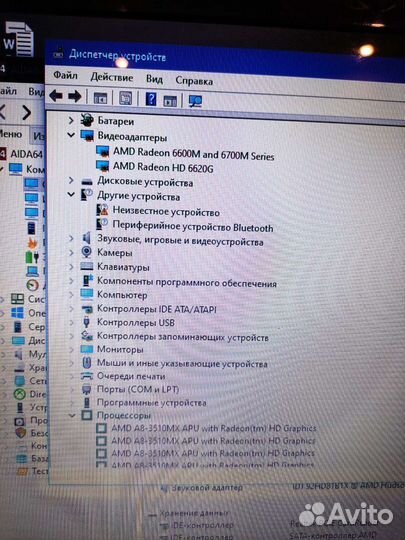This screenshot has height=540, width=405.
Task: Click the Мыши mouse icon
Action: click(87, 362)
